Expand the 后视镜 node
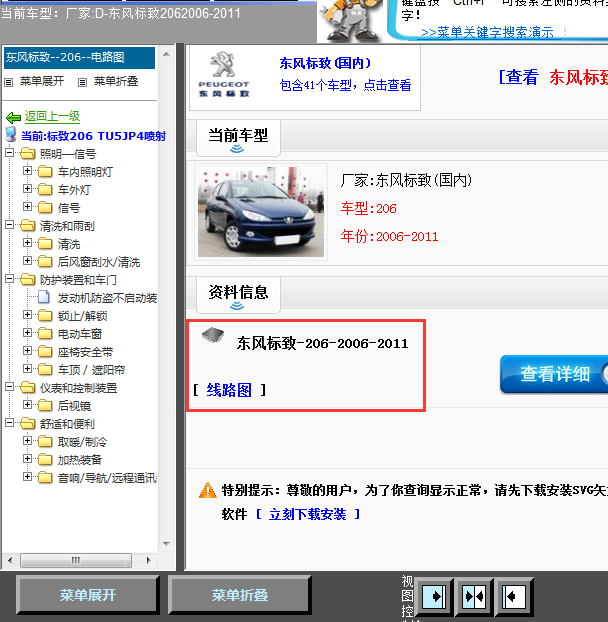 27,405
